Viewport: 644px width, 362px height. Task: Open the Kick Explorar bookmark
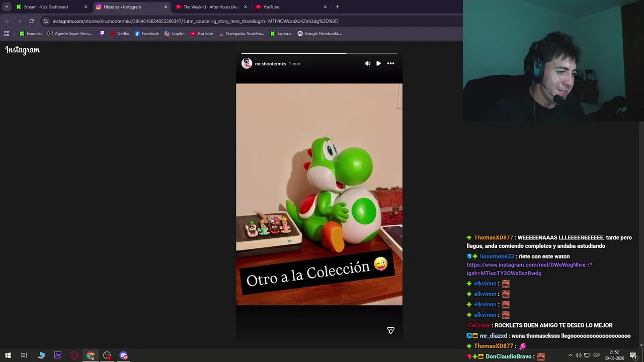tap(281, 34)
